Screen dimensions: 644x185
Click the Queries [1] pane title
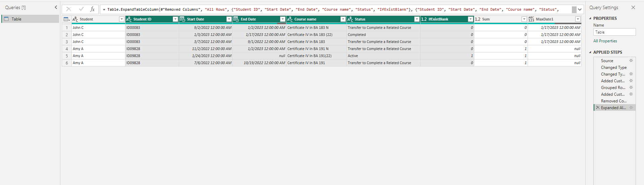coord(15,7)
